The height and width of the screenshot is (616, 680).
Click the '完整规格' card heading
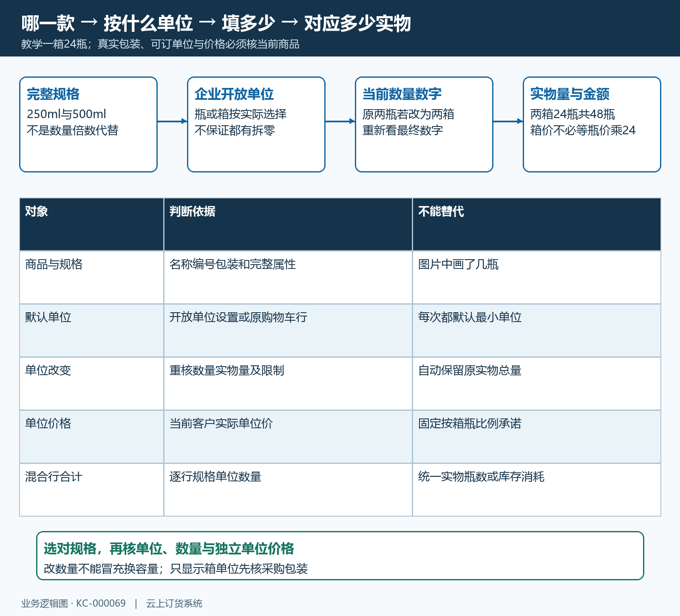pyautogui.click(x=53, y=94)
